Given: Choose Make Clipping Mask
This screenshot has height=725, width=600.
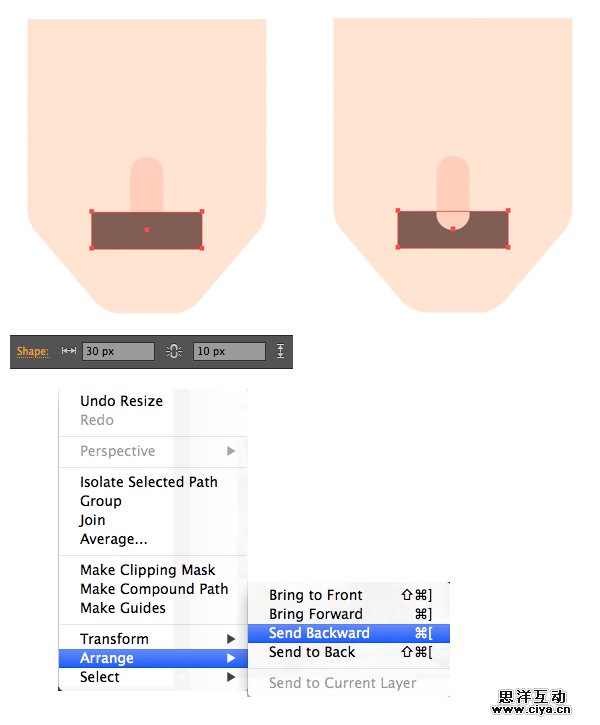Looking at the screenshot, I should pyautogui.click(x=147, y=570).
